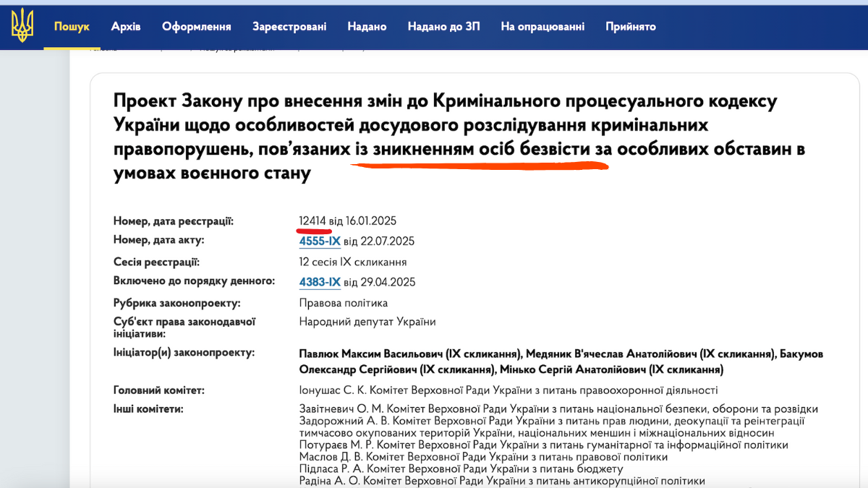Switch to the Архів section
Viewport: 868px width, 488px height.
(x=126, y=26)
